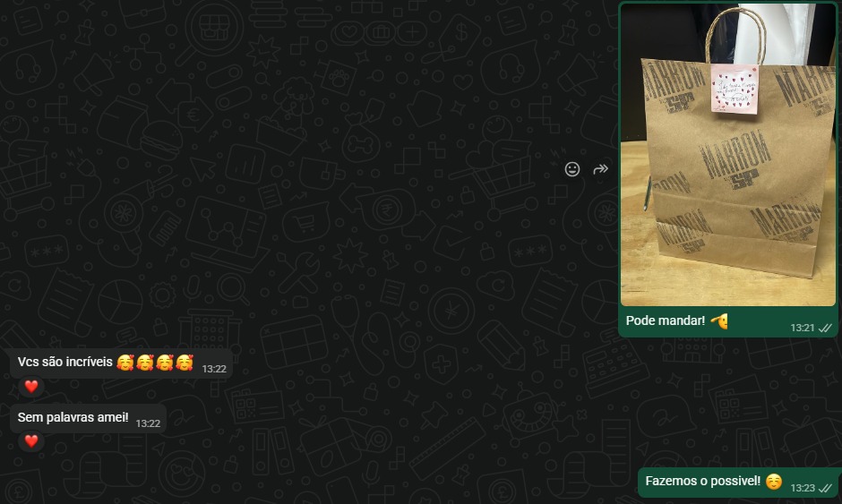The image size is (842, 504).
Task: Select the 'Vcs são incríveis' message bubble
Action: (x=121, y=363)
